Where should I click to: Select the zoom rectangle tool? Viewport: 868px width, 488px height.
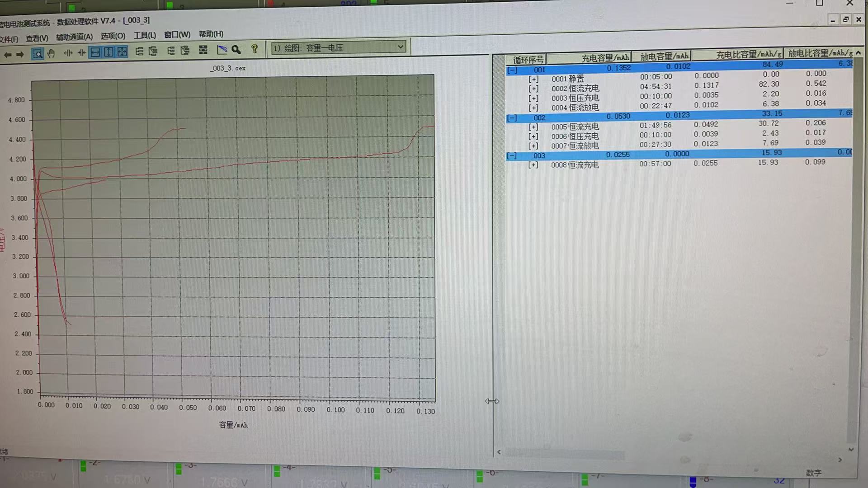[x=38, y=54]
